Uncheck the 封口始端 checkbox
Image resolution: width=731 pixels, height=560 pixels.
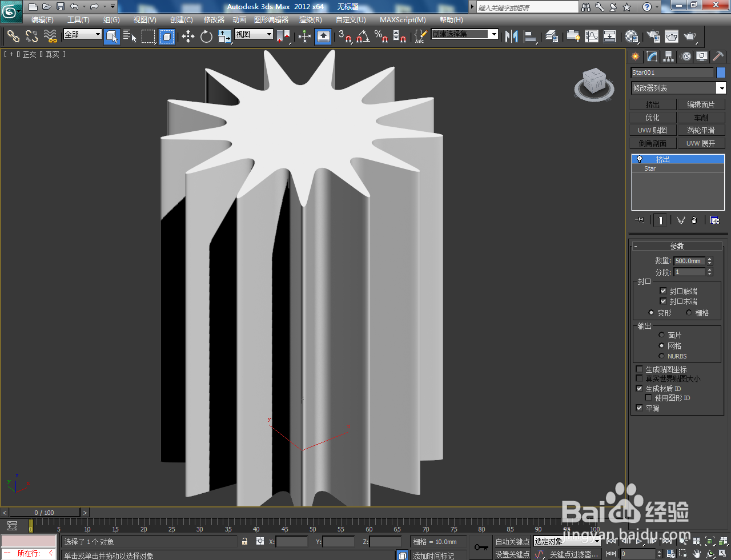[x=663, y=291]
